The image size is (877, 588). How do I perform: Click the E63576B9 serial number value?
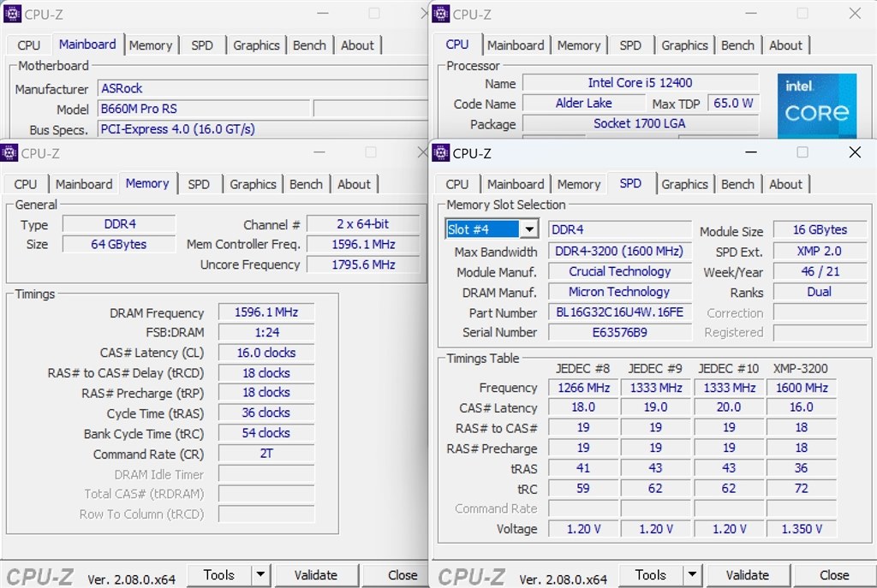pyautogui.click(x=620, y=333)
